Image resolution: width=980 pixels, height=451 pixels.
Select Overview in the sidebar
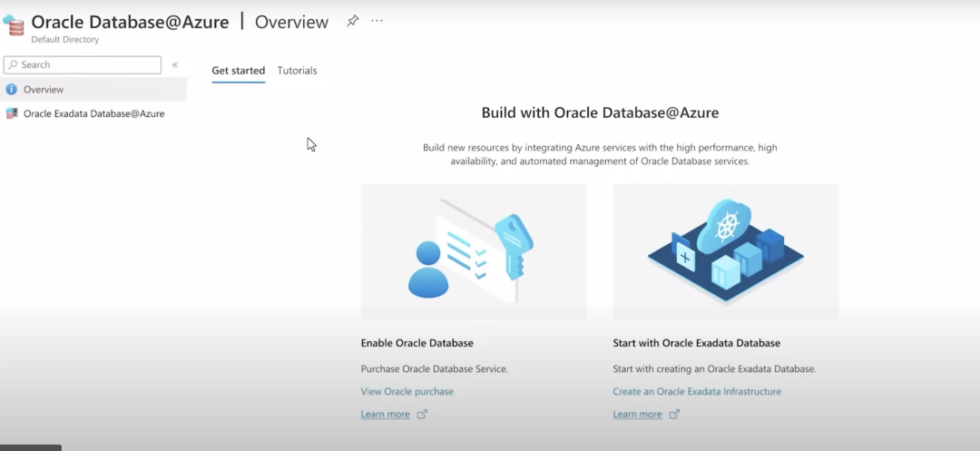tap(93, 89)
